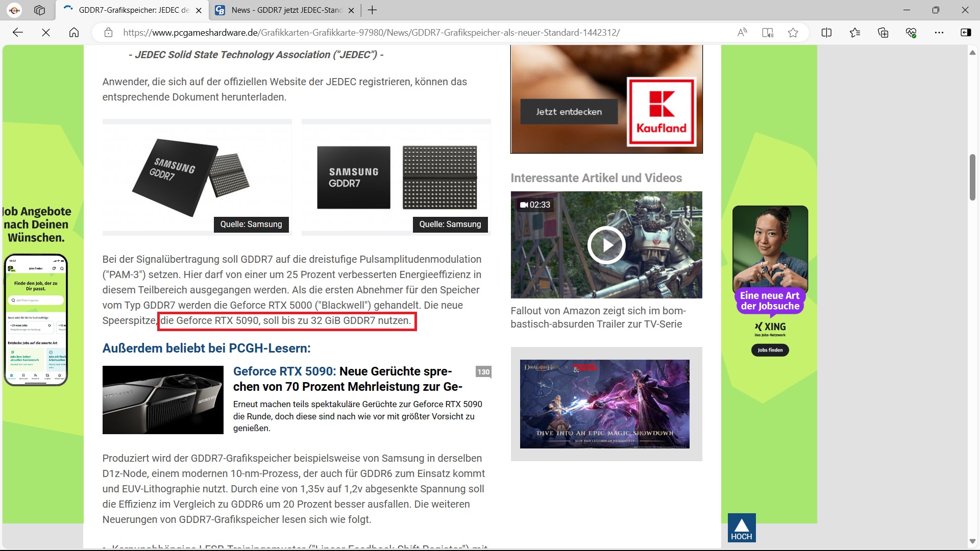Open the Collections icon
The width and height of the screenshot is (980, 551).
883,33
